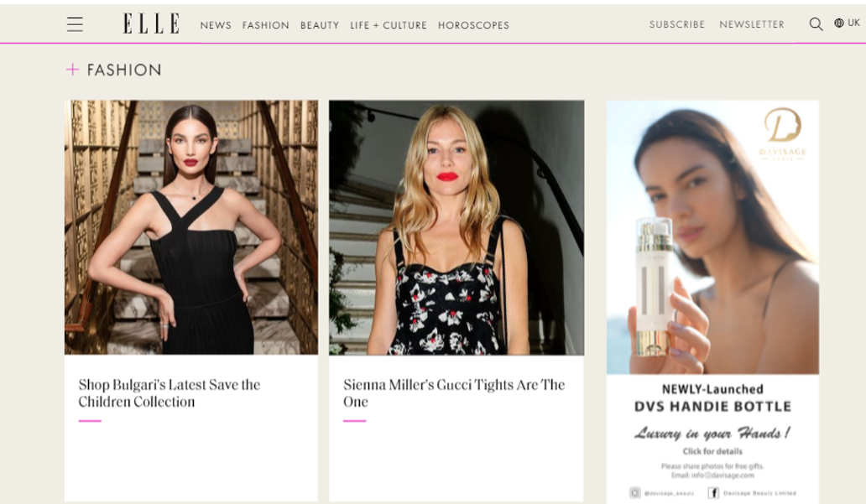Click the ELLE logo
866x504 pixels.
tap(151, 23)
